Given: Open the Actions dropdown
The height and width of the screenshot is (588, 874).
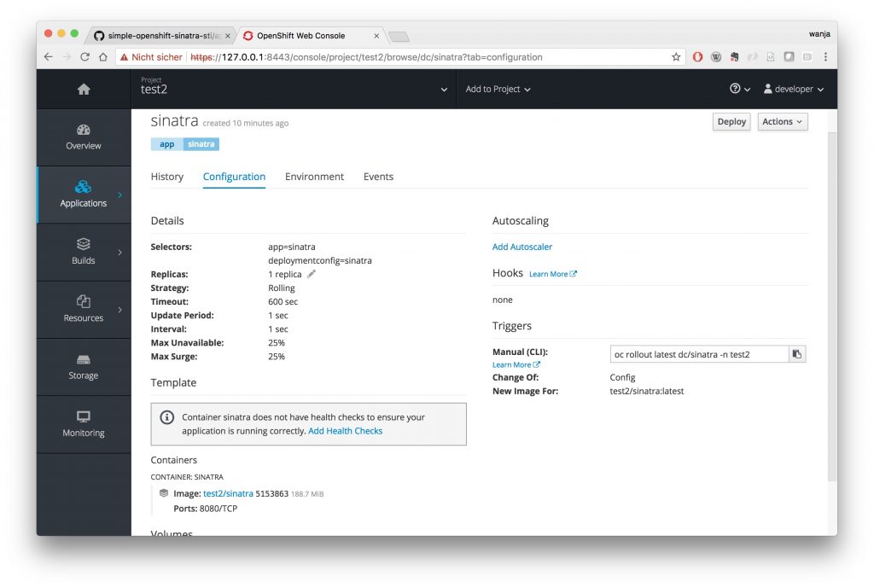Looking at the screenshot, I should coord(782,121).
